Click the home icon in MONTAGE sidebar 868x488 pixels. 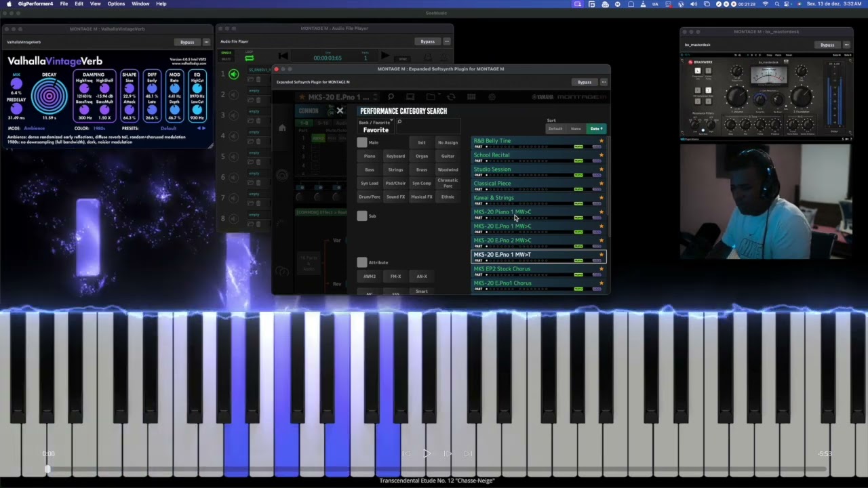point(282,128)
